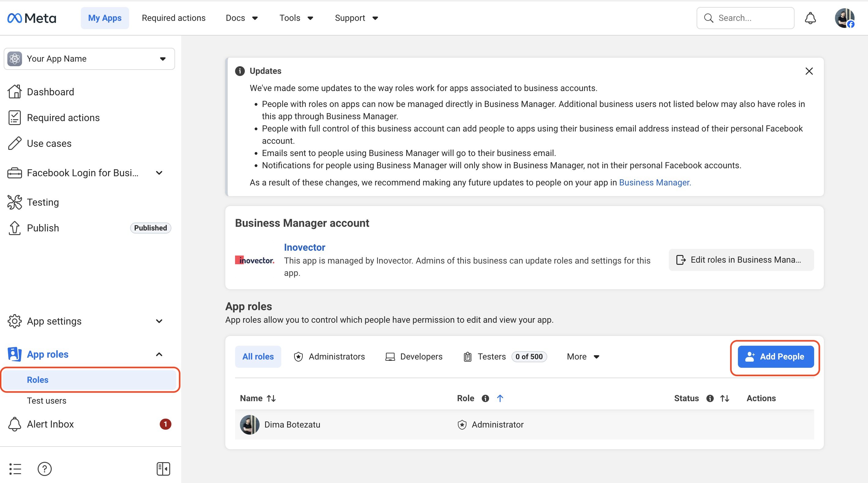Click the Role info icon

485,398
